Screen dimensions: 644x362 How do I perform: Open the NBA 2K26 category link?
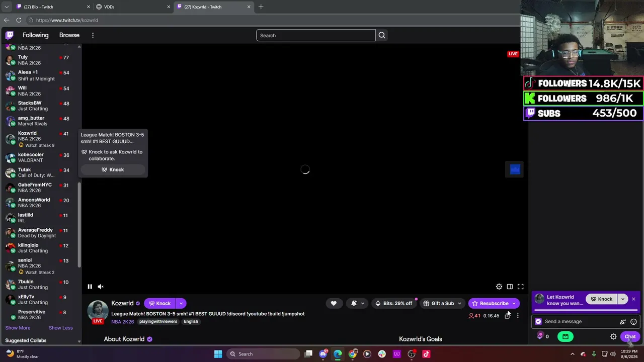pyautogui.click(x=123, y=322)
